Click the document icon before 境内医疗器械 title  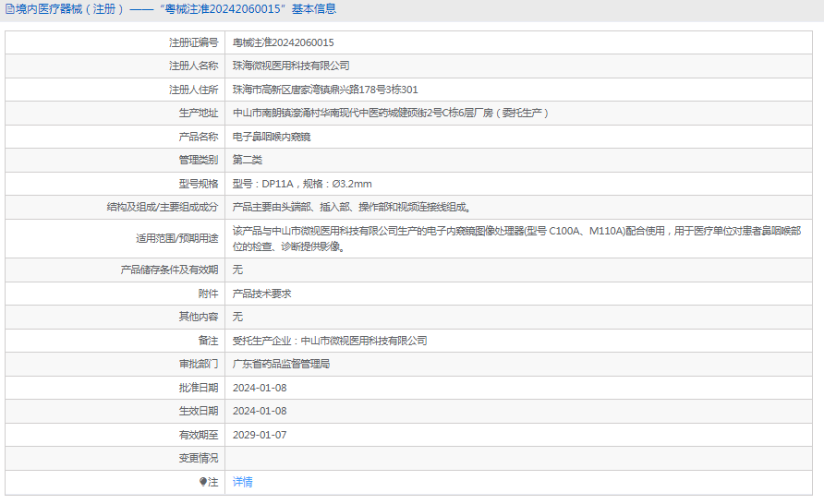coord(9,9)
